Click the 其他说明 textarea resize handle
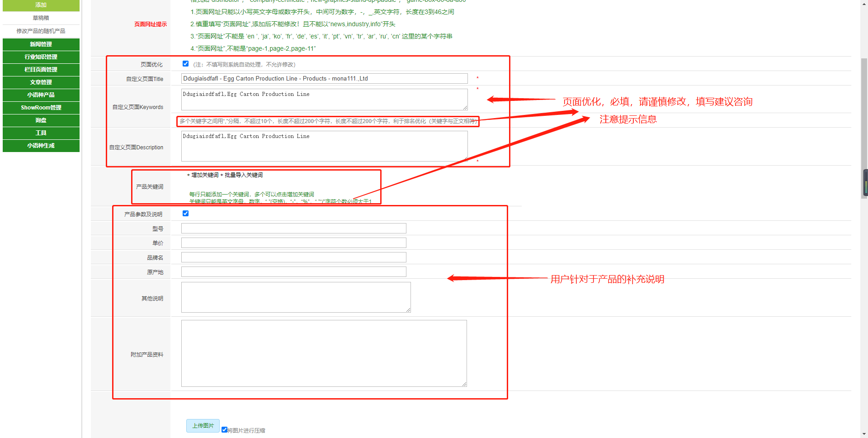868x438 pixels. [408, 310]
